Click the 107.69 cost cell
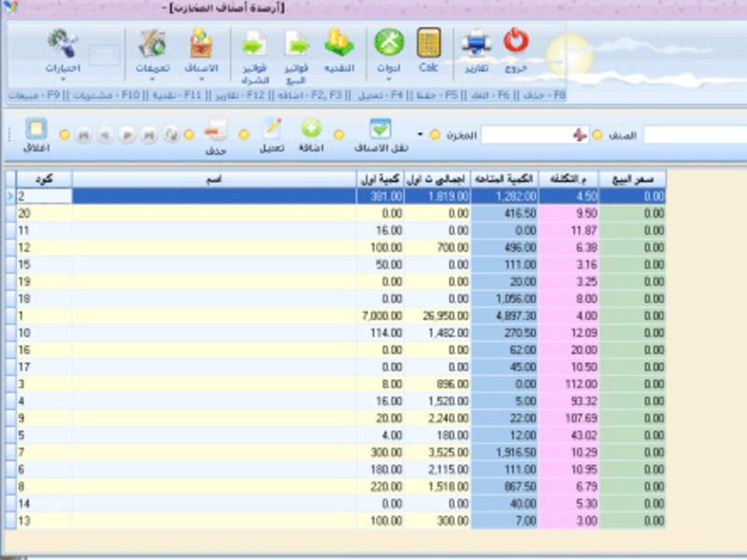 [x=569, y=418]
